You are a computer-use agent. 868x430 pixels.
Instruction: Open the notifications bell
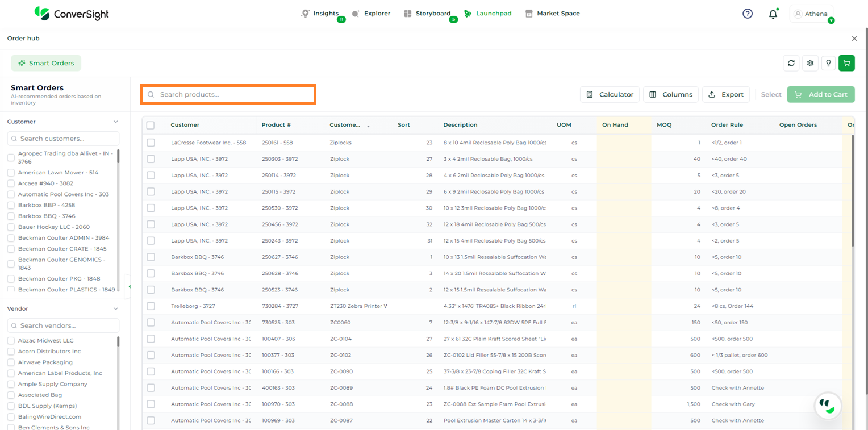pyautogui.click(x=773, y=14)
